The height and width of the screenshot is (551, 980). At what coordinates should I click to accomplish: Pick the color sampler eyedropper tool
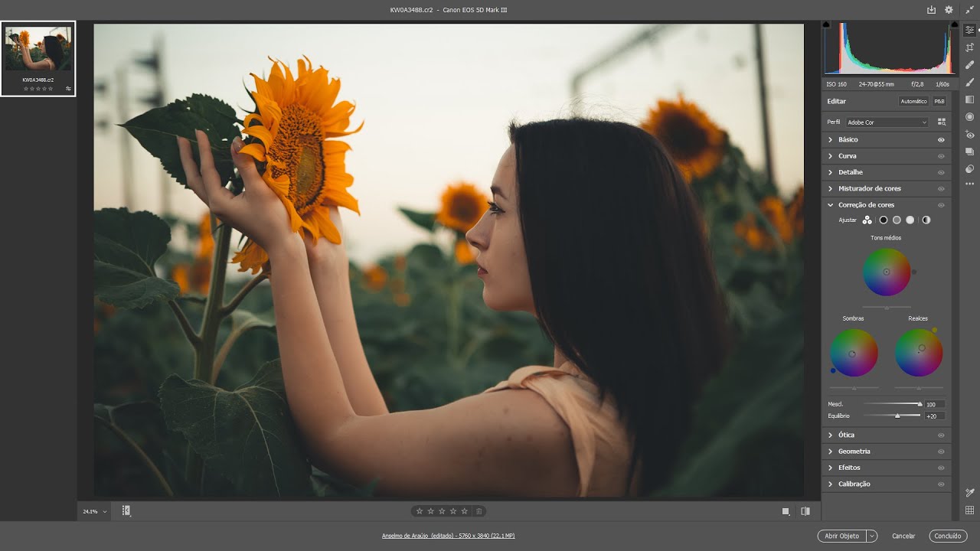point(969,493)
